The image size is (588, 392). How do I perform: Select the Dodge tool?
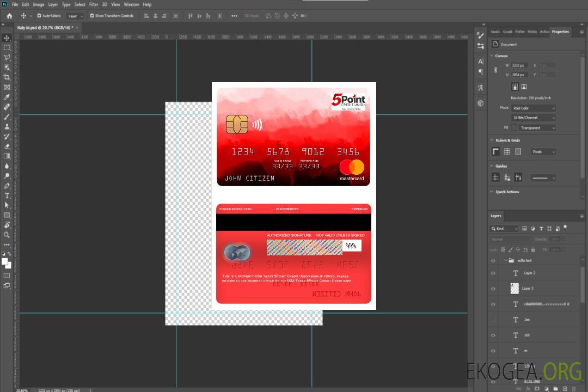tap(7, 175)
